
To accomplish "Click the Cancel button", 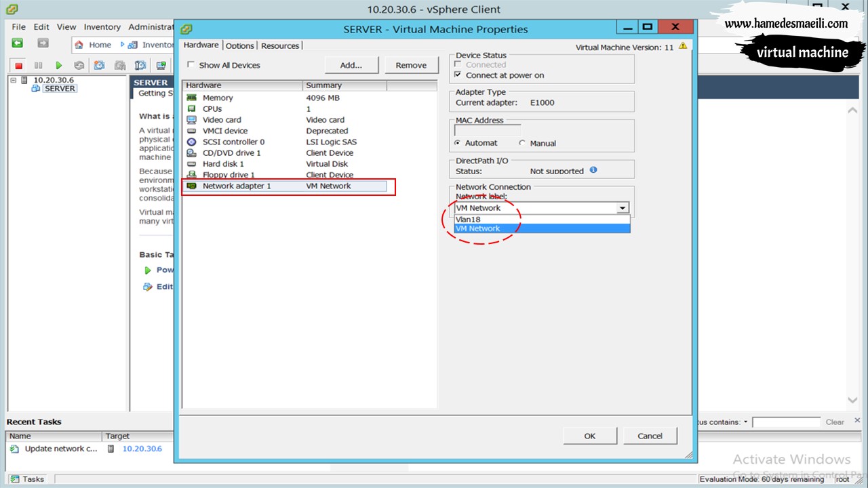I will click(x=650, y=436).
